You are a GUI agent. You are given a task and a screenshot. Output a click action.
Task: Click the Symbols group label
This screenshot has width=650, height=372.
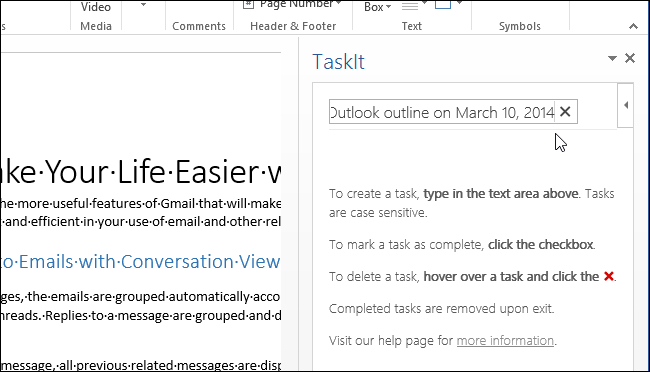click(x=519, y=26)
